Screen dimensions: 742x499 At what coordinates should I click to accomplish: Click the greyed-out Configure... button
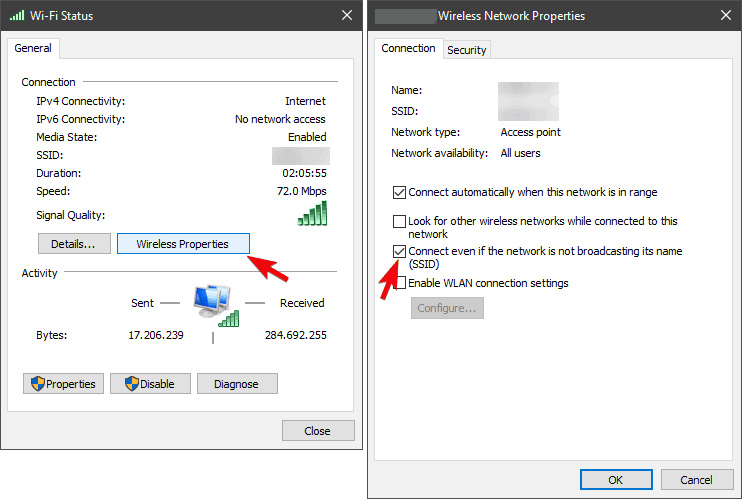click(447, 308)
